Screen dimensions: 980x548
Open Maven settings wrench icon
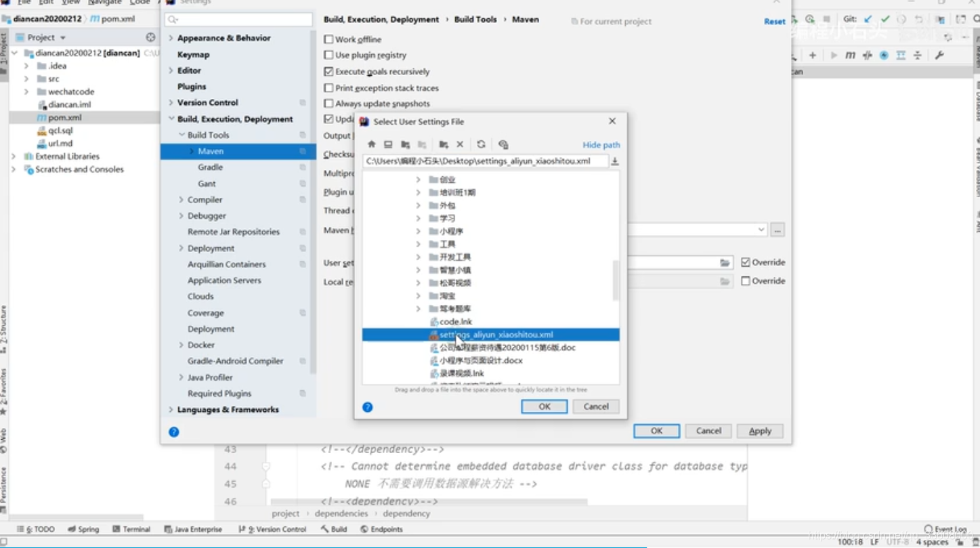click(939, 56)
